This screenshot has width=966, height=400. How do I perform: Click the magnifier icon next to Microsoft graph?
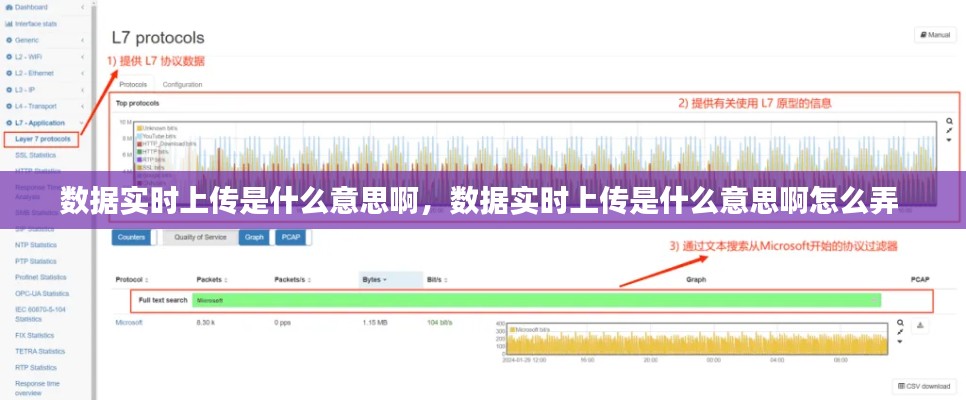[x=900, y=324]
